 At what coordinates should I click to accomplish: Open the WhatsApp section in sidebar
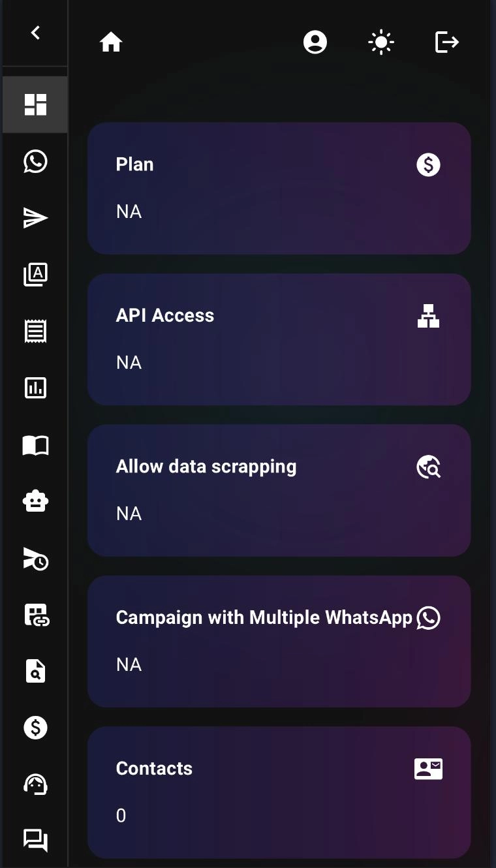pyautogui.click(x=35, y=161)
